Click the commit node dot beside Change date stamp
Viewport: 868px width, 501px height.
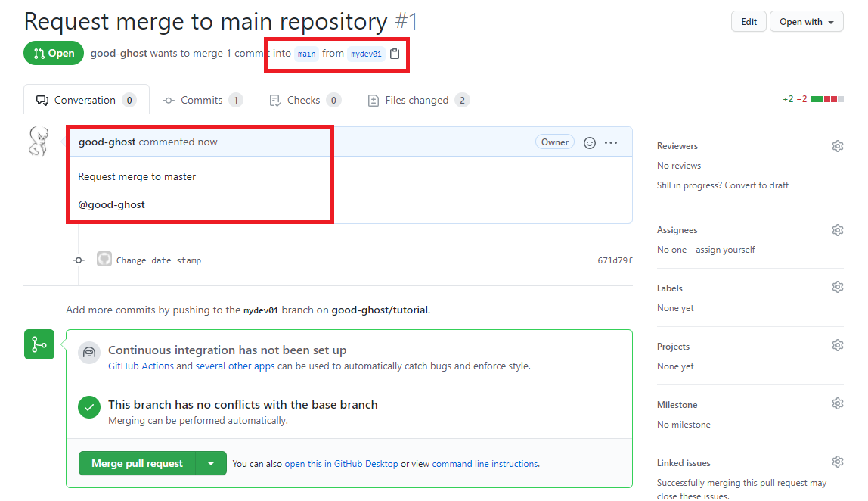coord(79,259)
